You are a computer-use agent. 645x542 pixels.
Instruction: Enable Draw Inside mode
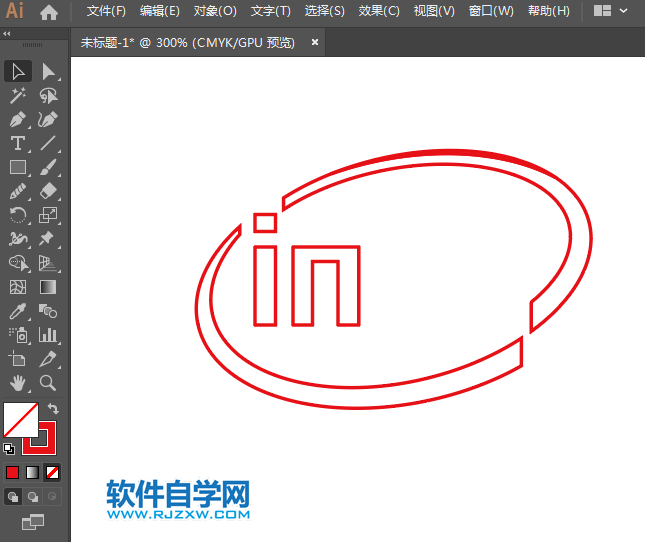(x=52, y=496)
